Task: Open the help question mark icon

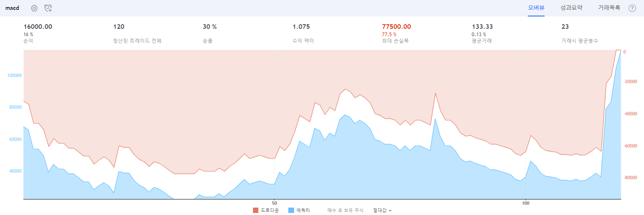Action: [x=632, y=8]
